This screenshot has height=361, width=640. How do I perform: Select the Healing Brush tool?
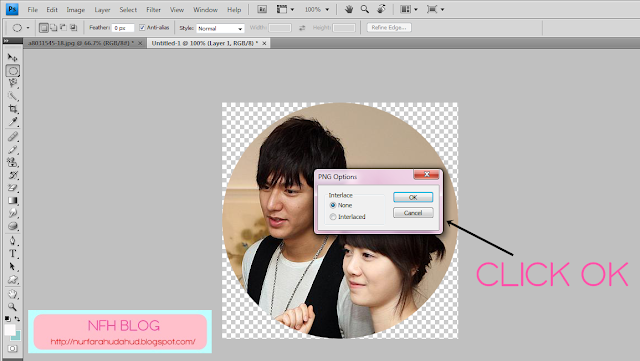[13, 136]
